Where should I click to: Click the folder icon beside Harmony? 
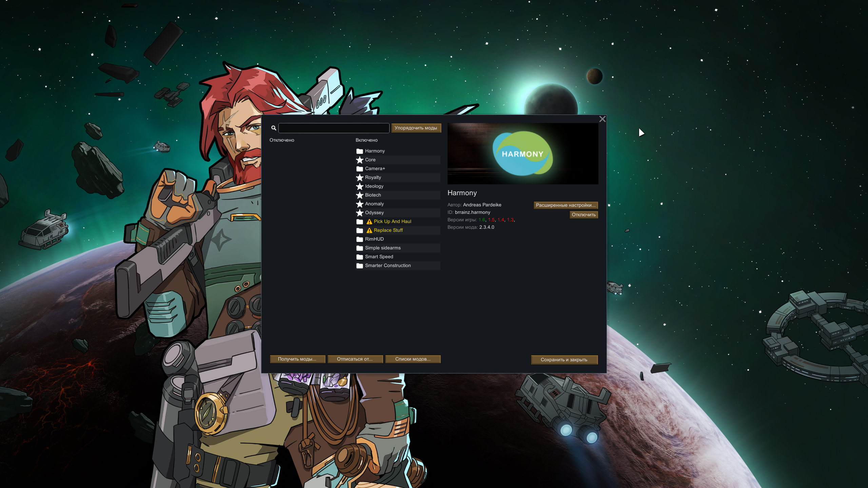[360, 151]
